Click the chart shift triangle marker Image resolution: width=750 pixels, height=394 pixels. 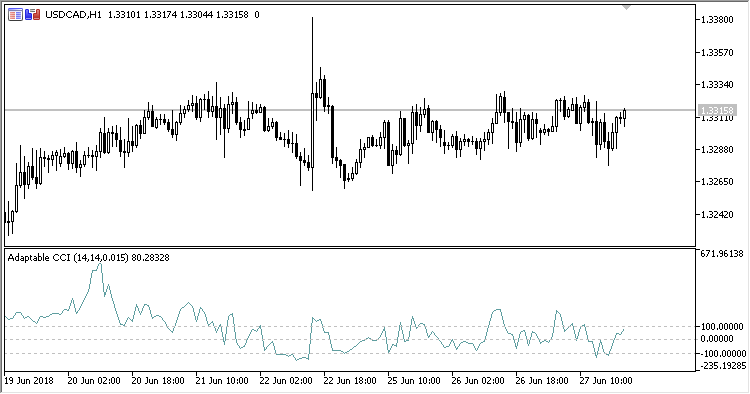pos(627,8)
